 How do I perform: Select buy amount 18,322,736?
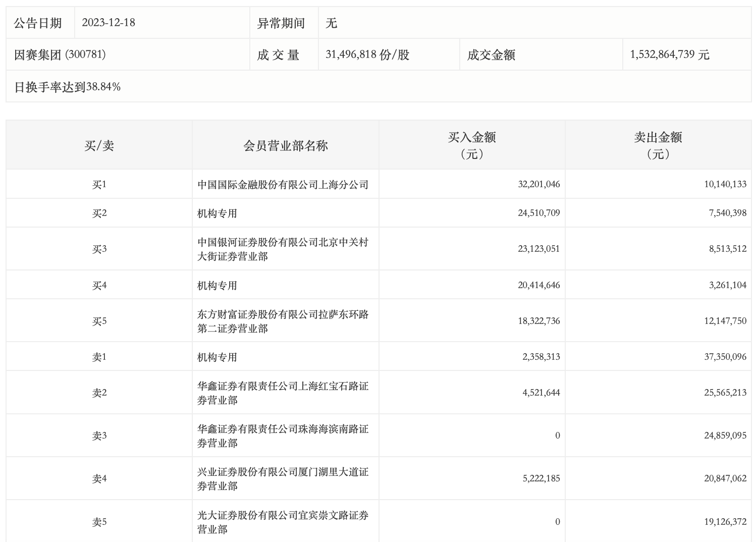tap(539, 321)
